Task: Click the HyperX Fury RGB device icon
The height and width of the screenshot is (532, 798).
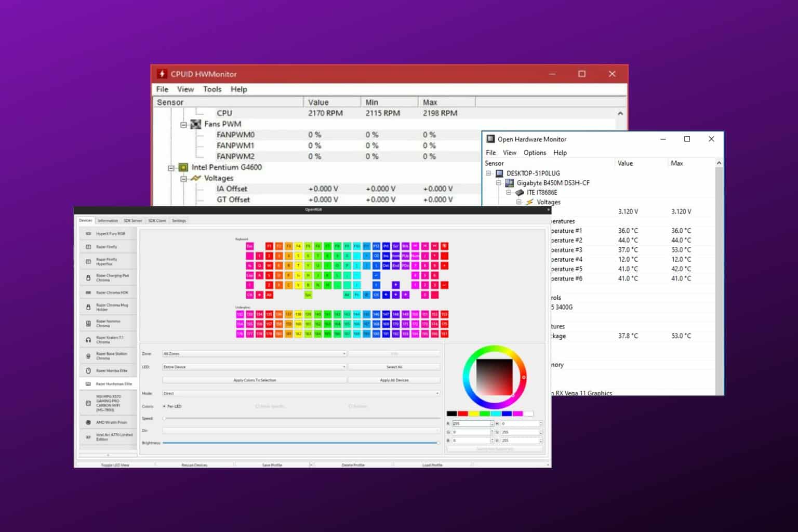Action: point(88,234)
